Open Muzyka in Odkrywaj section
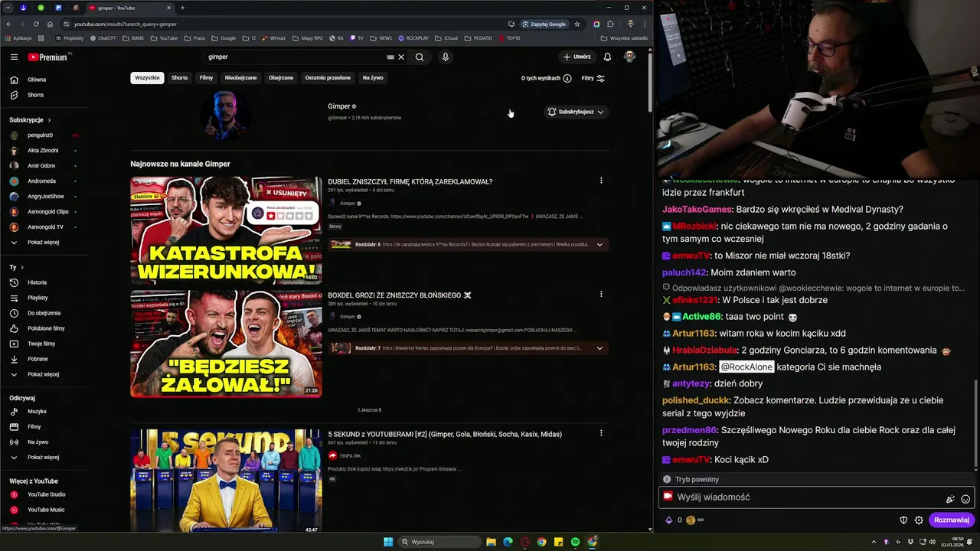The image size is (980, 551). click(x=37, y=411)
